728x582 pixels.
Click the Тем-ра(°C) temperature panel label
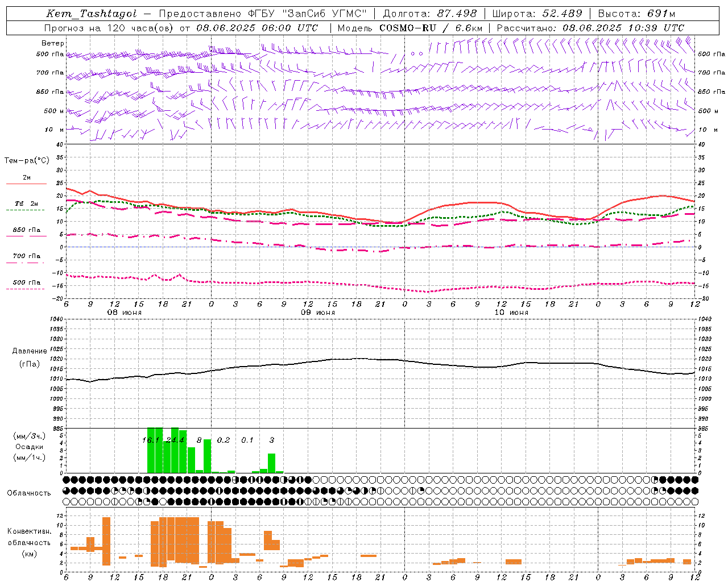pos(27,161)
